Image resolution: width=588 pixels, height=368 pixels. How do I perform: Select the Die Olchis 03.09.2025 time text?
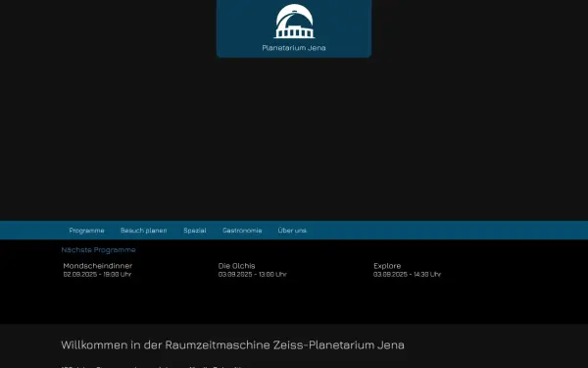coord(253,274)
